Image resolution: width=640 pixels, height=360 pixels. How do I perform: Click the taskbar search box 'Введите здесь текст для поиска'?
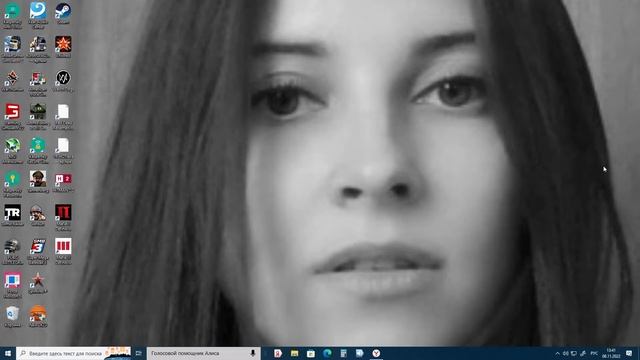click(73, 353)
